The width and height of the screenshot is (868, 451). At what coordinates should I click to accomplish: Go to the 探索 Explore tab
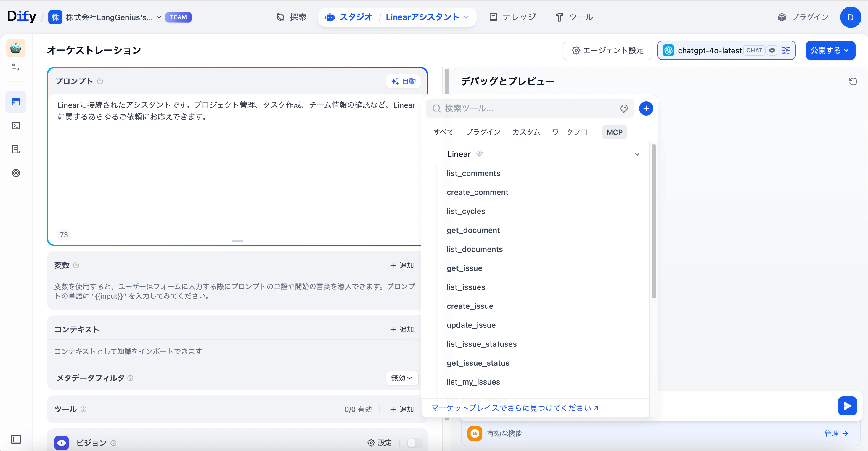(292, 17)
